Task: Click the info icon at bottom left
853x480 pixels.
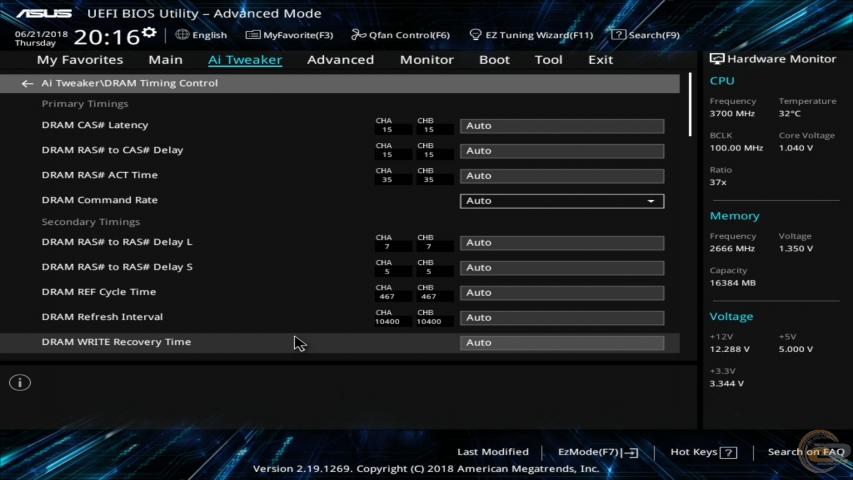Action: (20, 383)
